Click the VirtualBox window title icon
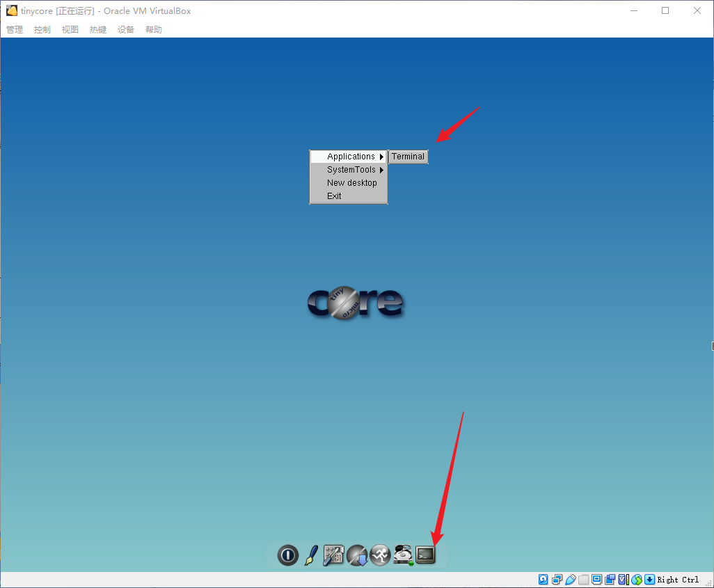The image size is (714, 588). tap(11, 10)
